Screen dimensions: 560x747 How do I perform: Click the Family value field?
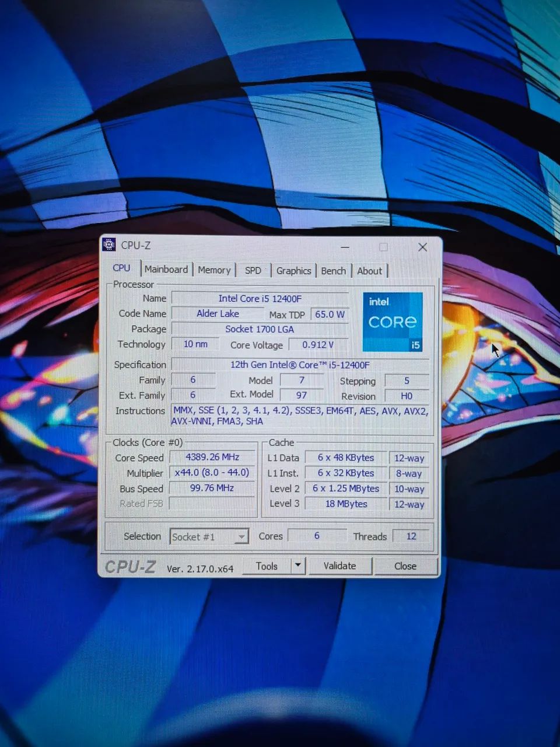click(x=193, y=380)
